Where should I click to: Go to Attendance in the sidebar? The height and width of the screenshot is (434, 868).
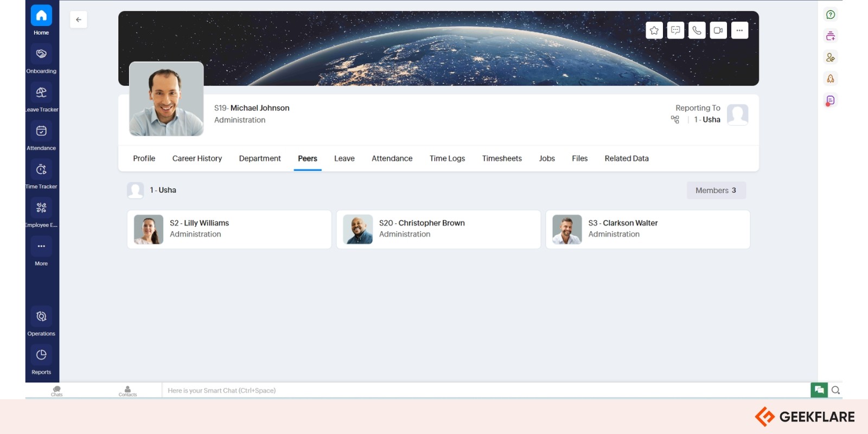point(41,131)
